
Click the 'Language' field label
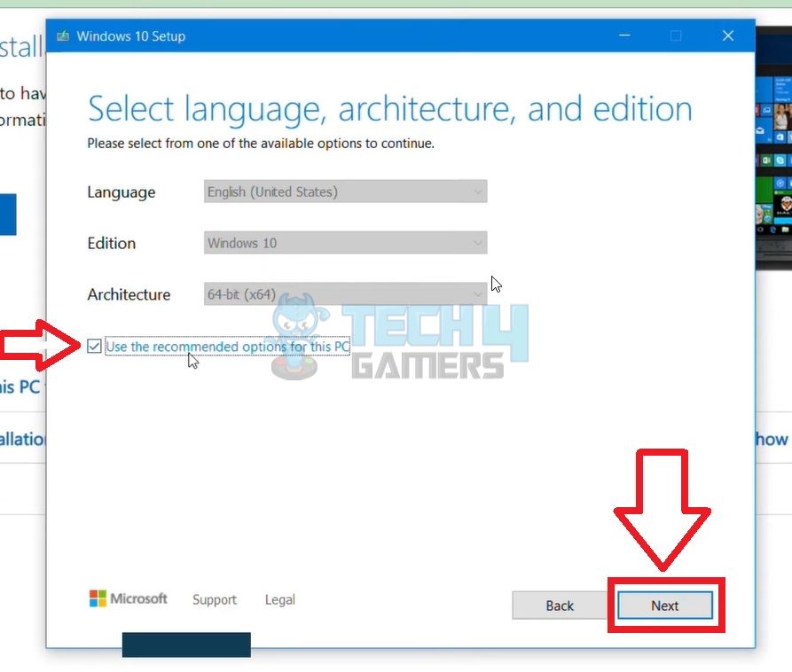[122, 192]
